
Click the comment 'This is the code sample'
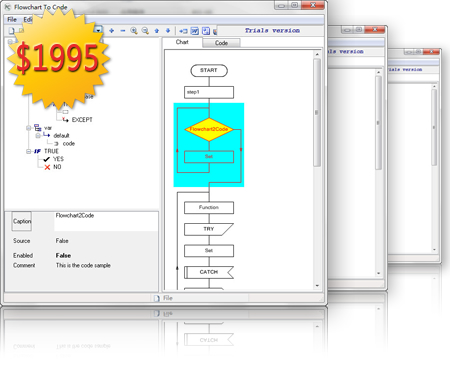pyautogui.click(x=83, y=265)
